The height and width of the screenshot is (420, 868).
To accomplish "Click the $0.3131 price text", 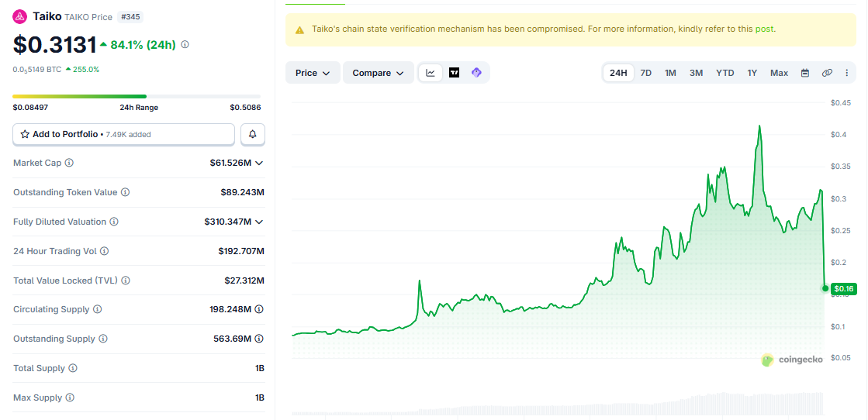I will tap(55, 45).
